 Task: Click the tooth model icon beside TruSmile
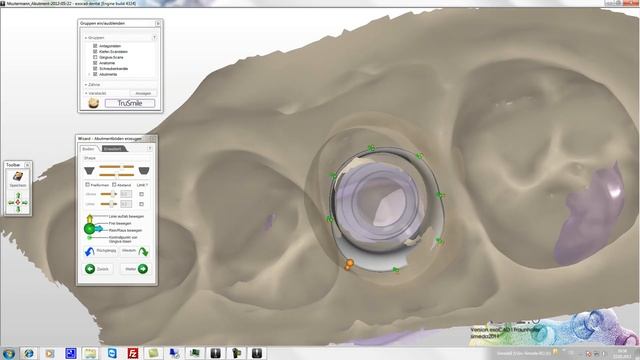(94, 103)
